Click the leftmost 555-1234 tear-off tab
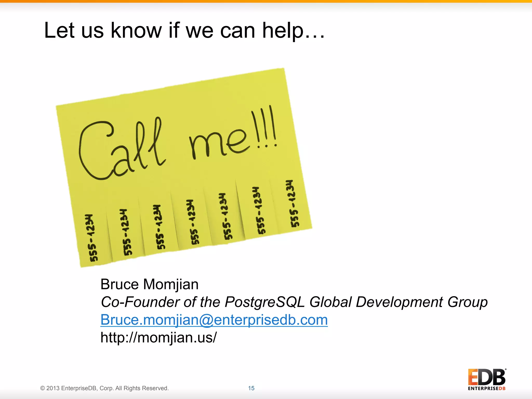 [x=91, y=238]
